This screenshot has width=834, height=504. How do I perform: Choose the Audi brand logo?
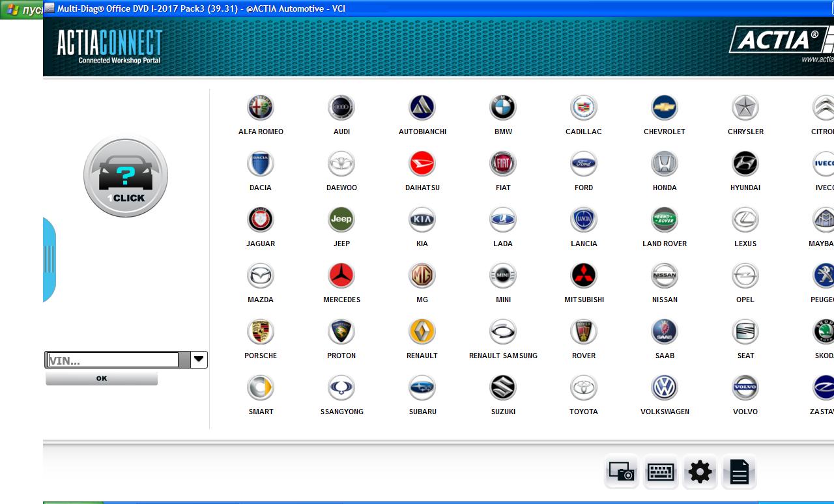coord(341,107)
